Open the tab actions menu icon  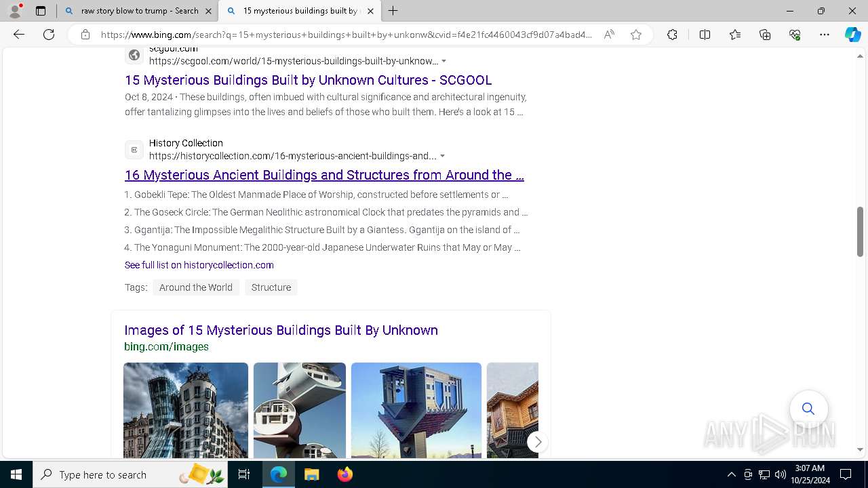tap(41, 11)
